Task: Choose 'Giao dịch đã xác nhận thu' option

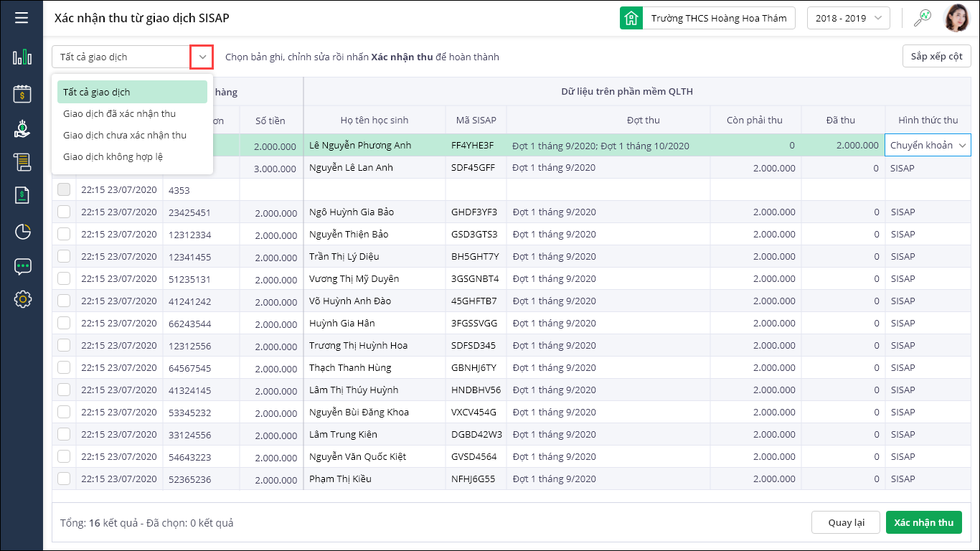Action: [x=119, y=114]
